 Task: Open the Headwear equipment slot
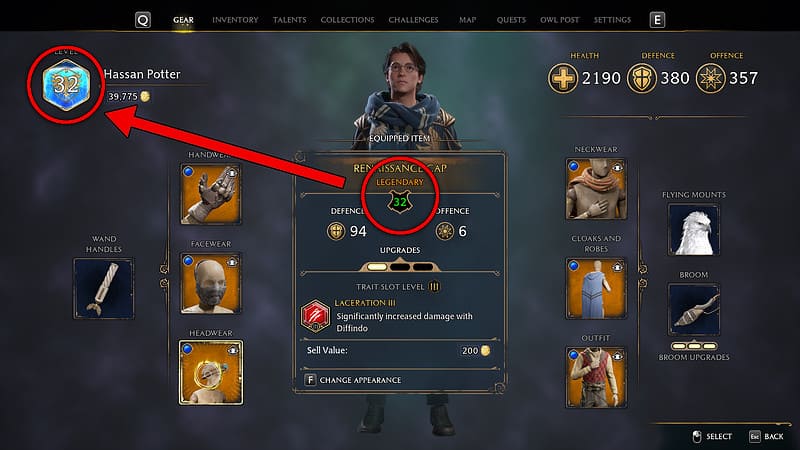[211, 372]
